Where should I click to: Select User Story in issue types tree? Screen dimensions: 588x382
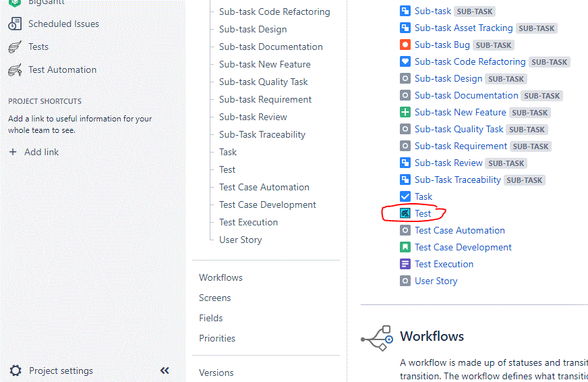[x=240, y=240]
